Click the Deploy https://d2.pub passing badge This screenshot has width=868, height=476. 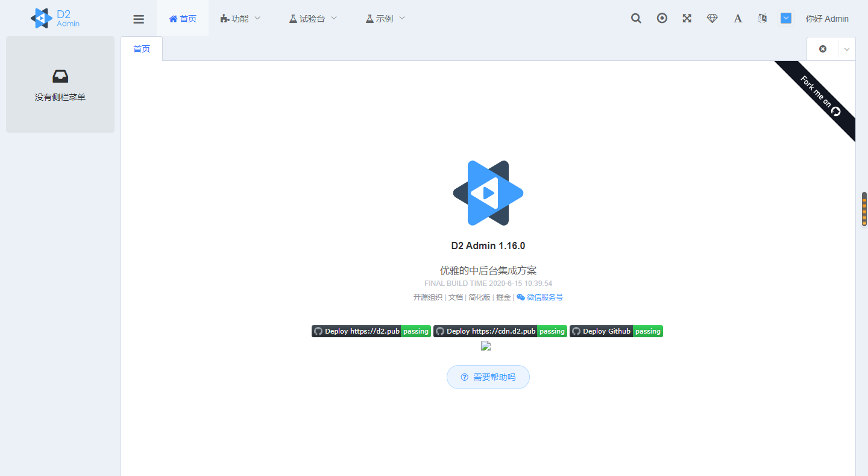(x=371, y=331)
